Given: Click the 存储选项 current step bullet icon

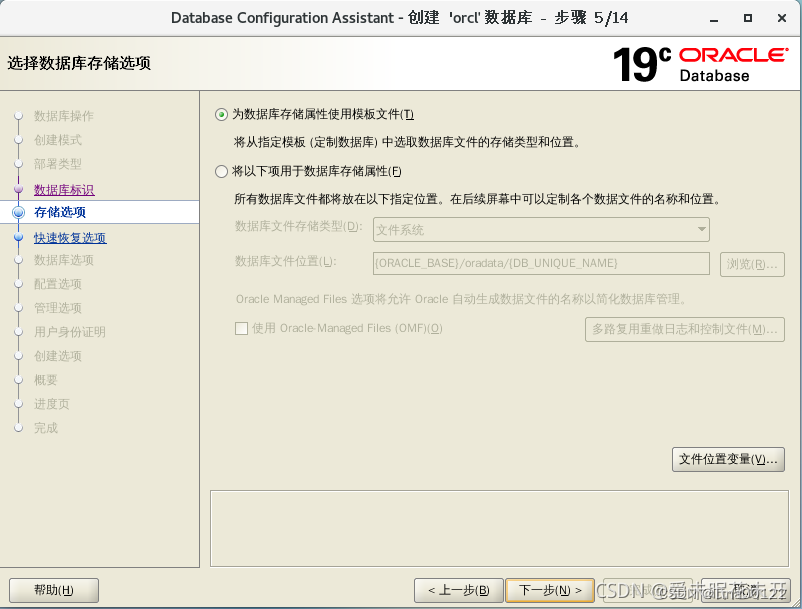Looking at the screenshot, I should (18, 212).
